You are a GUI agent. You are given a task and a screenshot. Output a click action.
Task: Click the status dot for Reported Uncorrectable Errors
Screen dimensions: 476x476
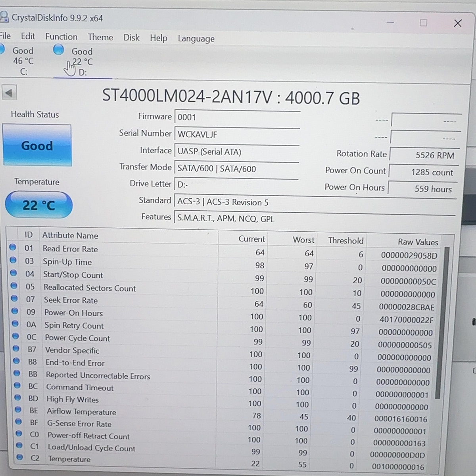coord(17,373)
